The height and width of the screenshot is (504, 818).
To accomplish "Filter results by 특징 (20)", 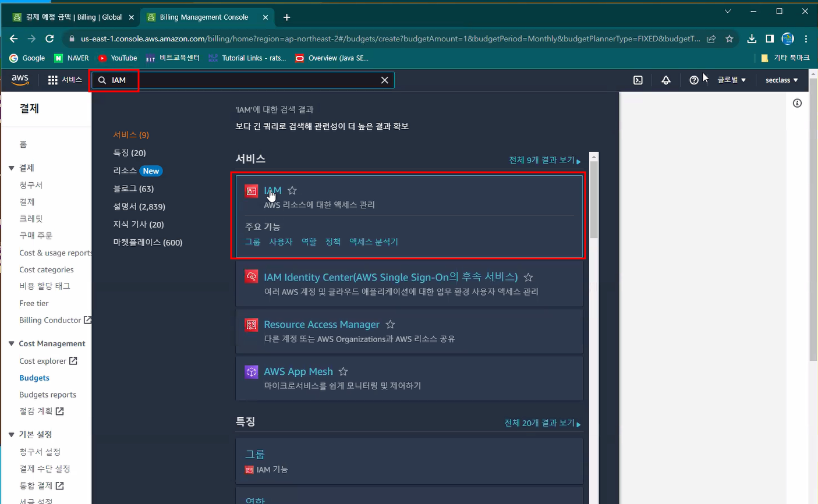I will tap(129, 153).
